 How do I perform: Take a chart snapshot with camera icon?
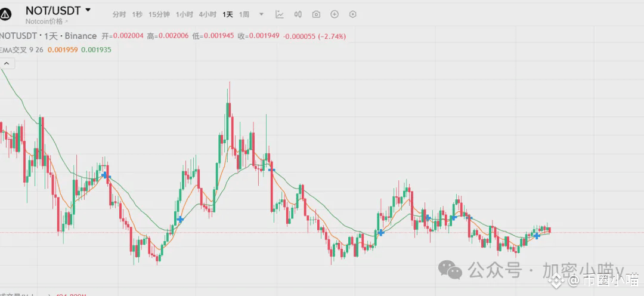pyautogui.click(x=316, y=14)
